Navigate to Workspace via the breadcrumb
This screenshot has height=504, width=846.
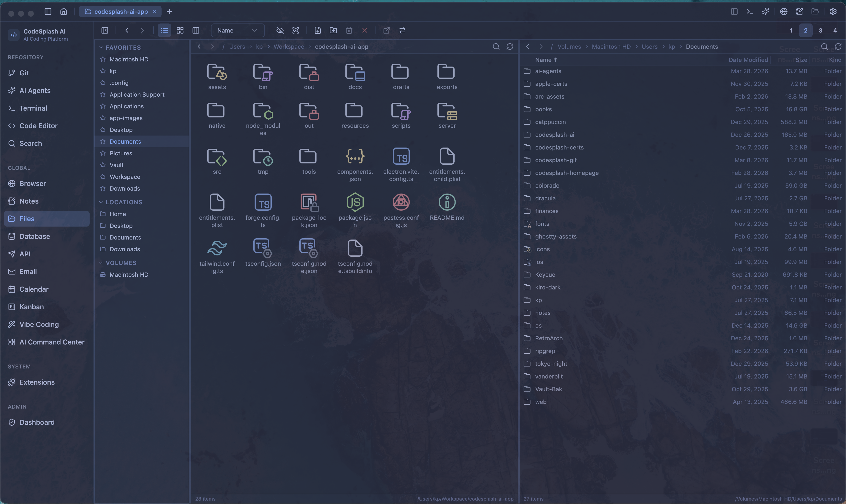(288, 46)
